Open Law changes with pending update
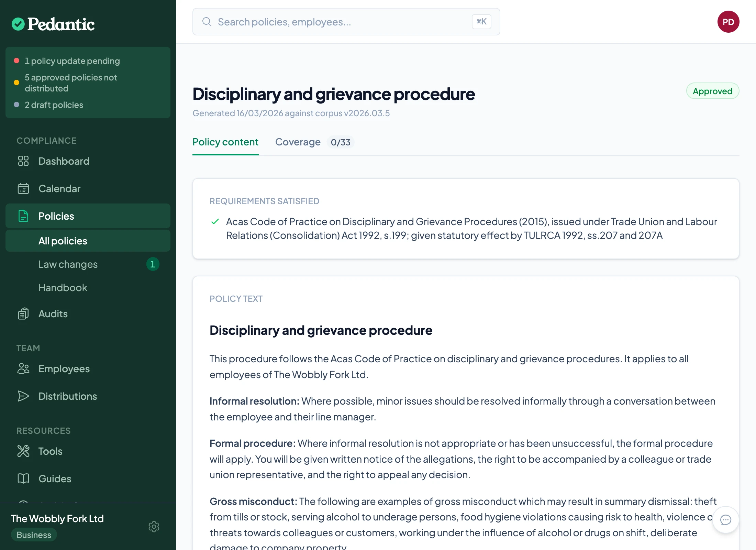This screenshot has width=756, height=550. [x=68, y=264]
